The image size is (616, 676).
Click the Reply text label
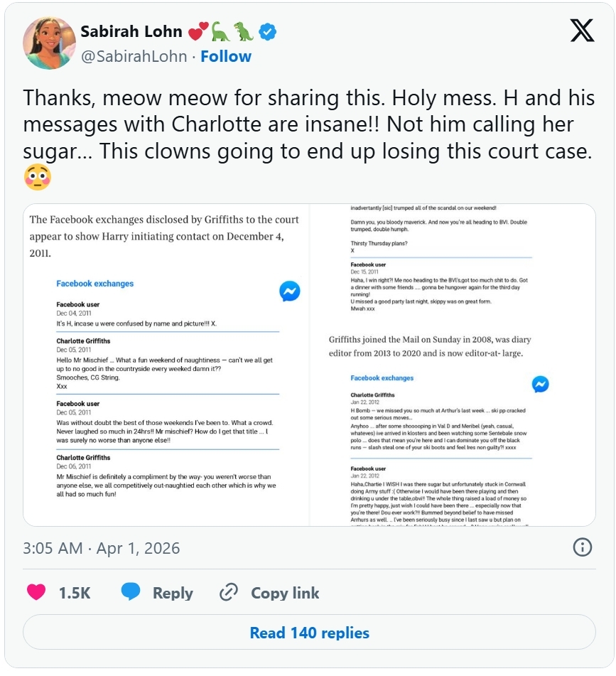[173, 593]
